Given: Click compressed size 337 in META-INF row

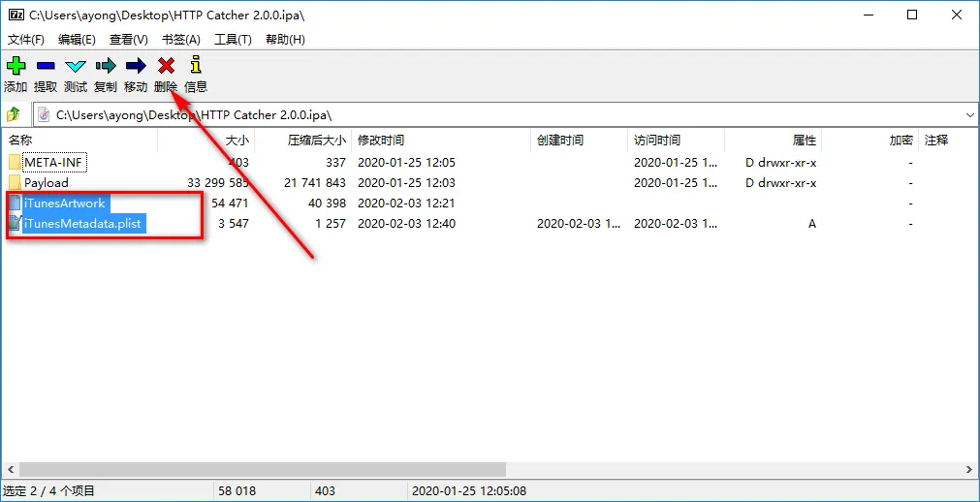Looking at the screenshot, I should click(x=335, y=163).
